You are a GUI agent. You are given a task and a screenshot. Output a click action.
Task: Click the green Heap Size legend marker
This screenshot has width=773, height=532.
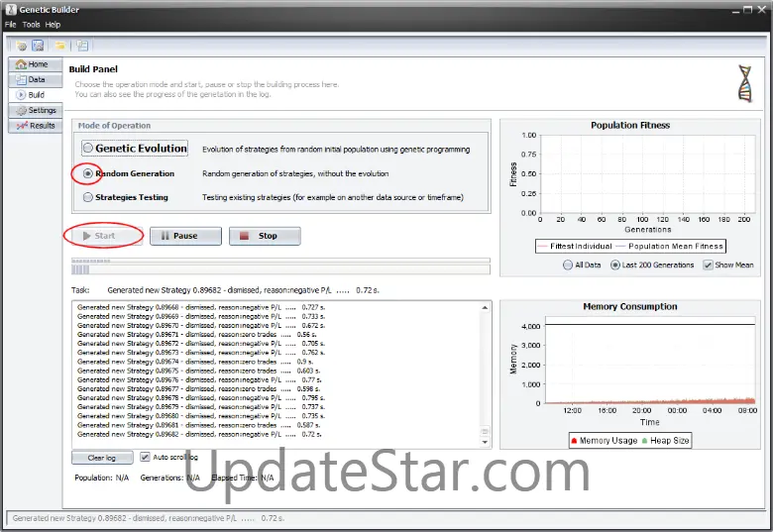click(x=644, y=441)
